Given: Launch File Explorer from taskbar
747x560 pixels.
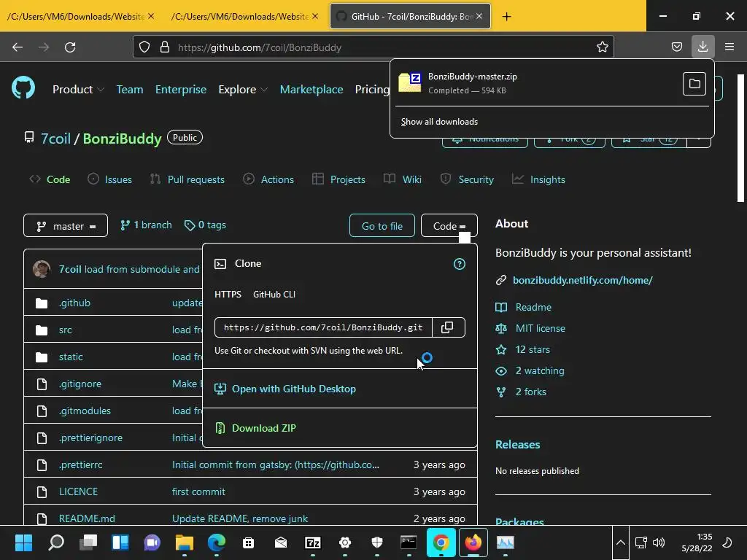Looking at the screenshot, I should pyautogui.click(x=185, y=542).
